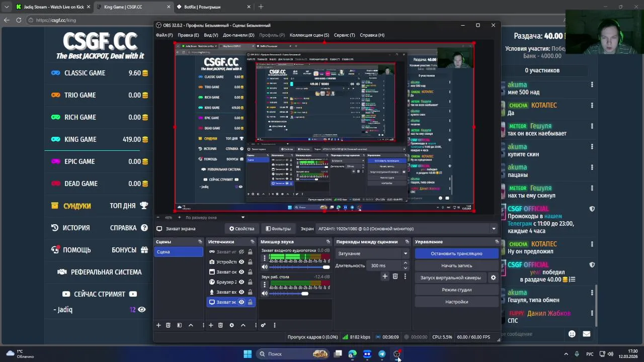Increase transition duration stepper arrow

[406, 264]
